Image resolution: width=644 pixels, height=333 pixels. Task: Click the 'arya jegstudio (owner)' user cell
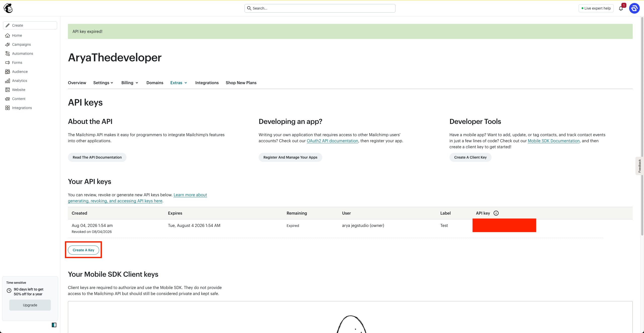(363, 225)
